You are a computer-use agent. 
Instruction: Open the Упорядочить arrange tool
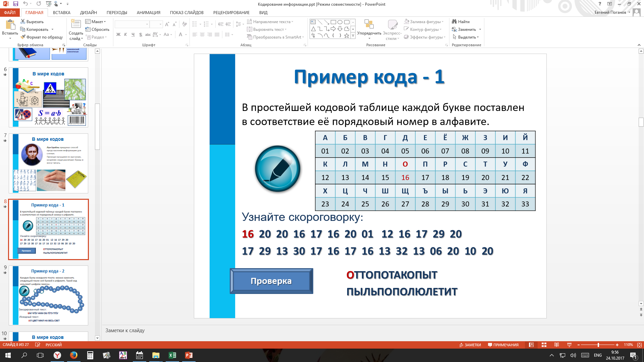[369, 29]
